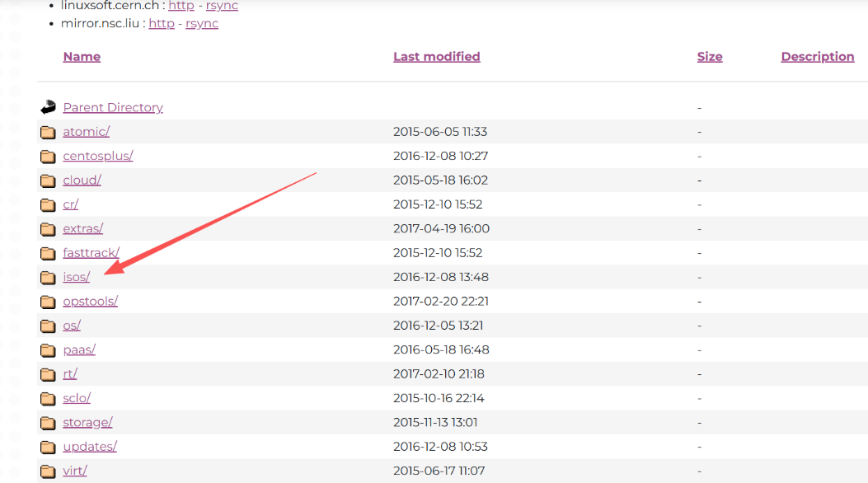Open the os/ directory link
Image resolution: width=868 pixels, height=483 pixels.
tap(72, 326)
